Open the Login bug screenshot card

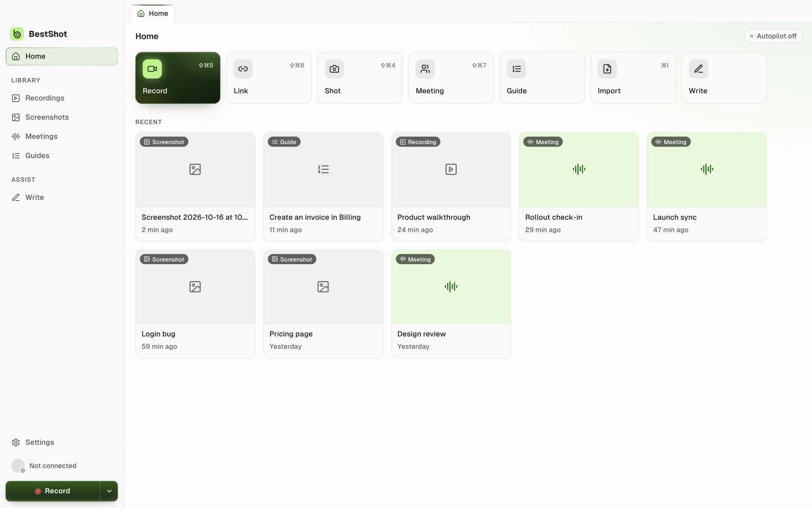[x=195, y=304]
